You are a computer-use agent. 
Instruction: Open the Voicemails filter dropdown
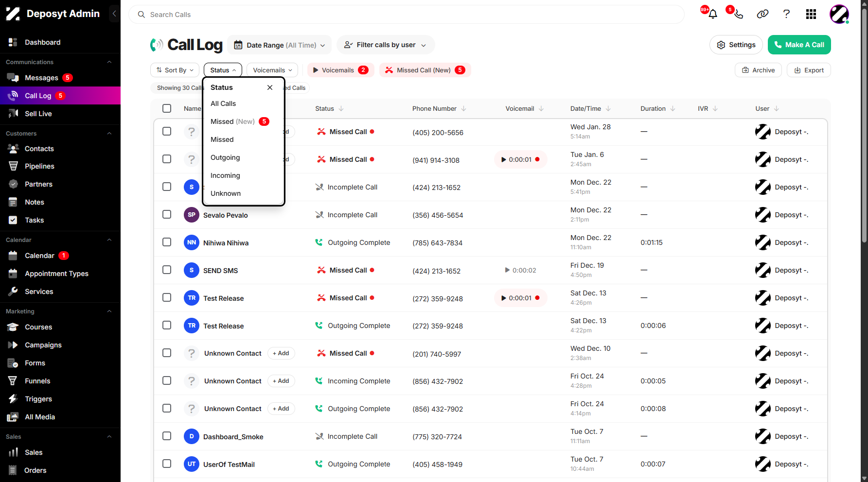pyautogui.click(x=272, y=70)
